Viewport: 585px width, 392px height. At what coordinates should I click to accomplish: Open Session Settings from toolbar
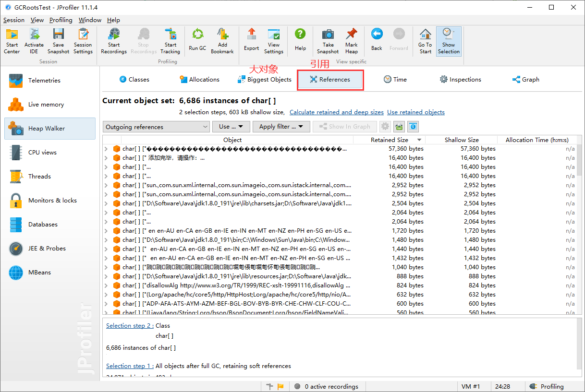tap(83, 41)
